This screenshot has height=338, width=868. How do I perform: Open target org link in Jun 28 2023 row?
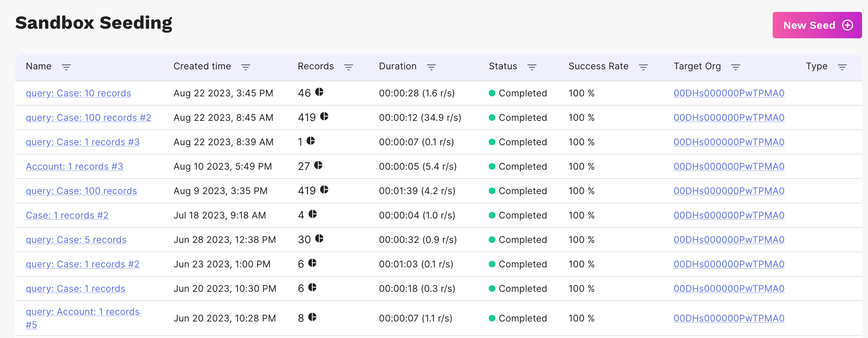[x=729, y=240]
